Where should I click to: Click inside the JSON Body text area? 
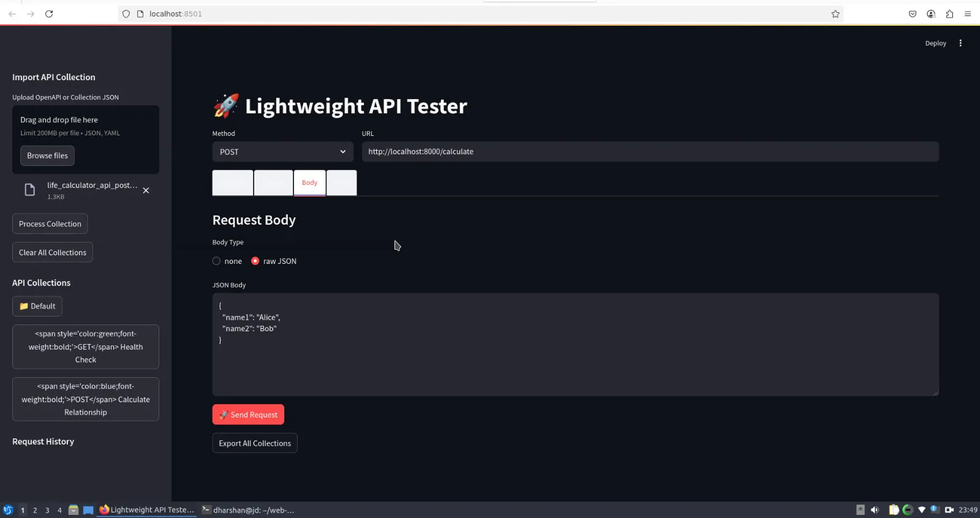(x=575, y=344)
